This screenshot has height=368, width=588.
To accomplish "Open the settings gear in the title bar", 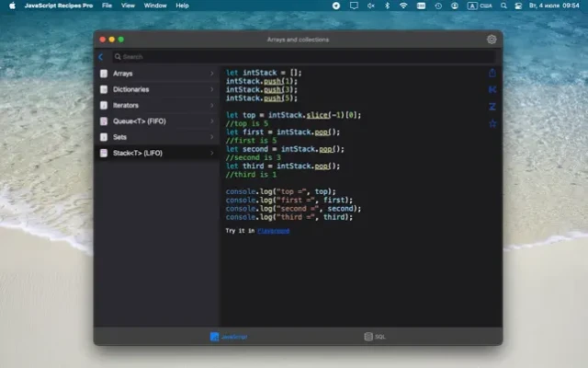I will pos(492,40).
